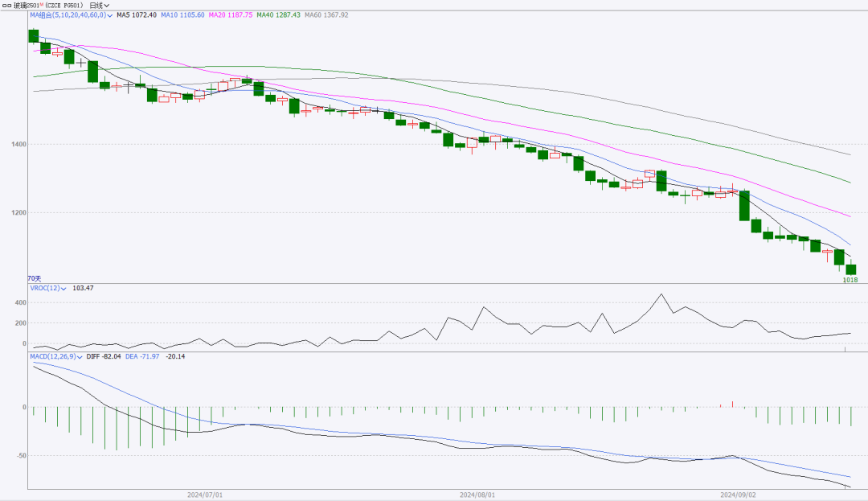This screenshot has height=501, width=868.
Task: Click the 玻璃2501 (CZCE FG501) contract title
Action: (48, 6)
